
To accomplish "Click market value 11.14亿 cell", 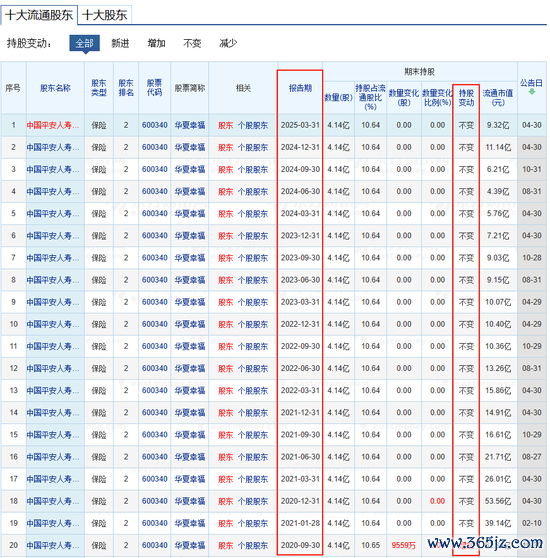I will 498,147.
